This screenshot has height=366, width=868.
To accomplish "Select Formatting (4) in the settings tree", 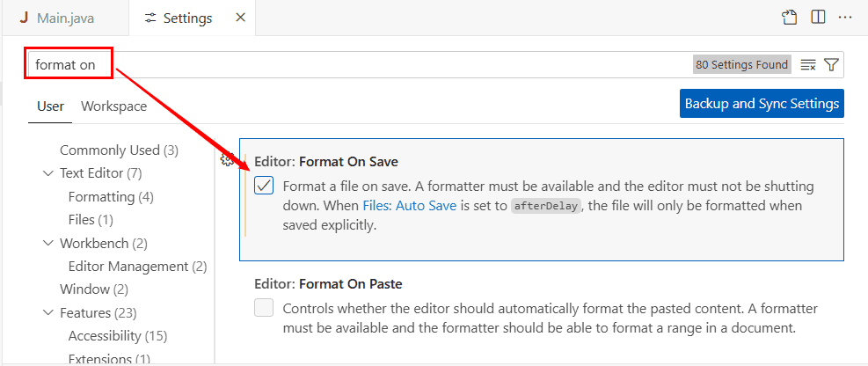I will coord(111,196).
